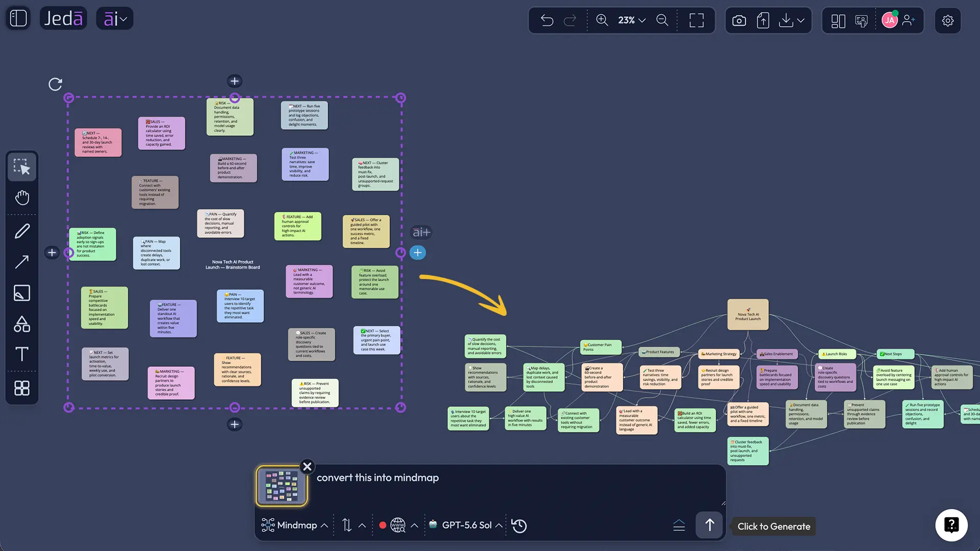Click the blue plus on selection's right
The width and height of the screenshot is (980, 551).
[418, 253]
